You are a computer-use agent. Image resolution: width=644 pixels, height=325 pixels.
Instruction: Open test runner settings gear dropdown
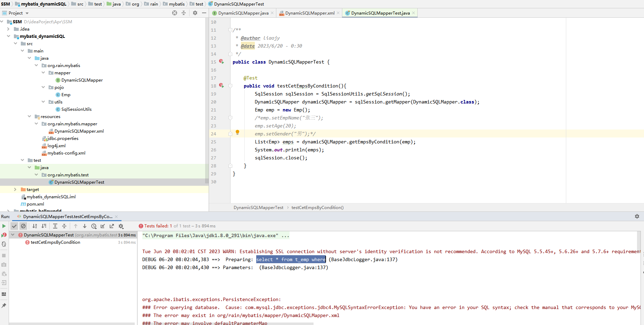tap(121, 226)
